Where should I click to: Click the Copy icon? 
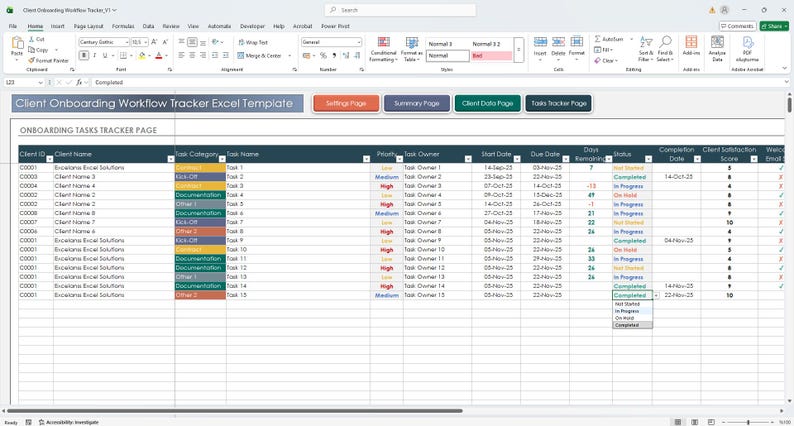31,50
